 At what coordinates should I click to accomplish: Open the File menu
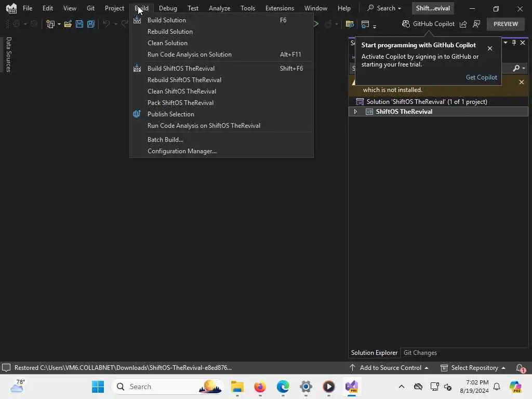28,8
